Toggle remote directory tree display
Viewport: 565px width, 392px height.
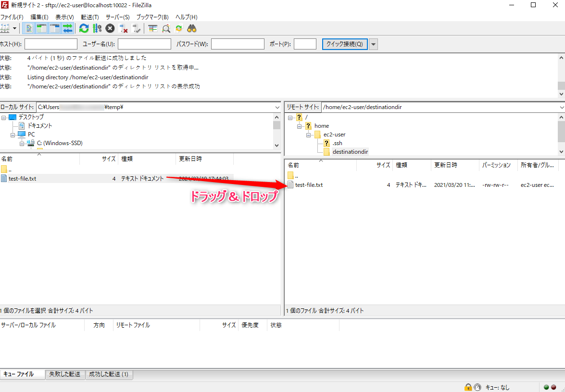[x=54, y=28]
